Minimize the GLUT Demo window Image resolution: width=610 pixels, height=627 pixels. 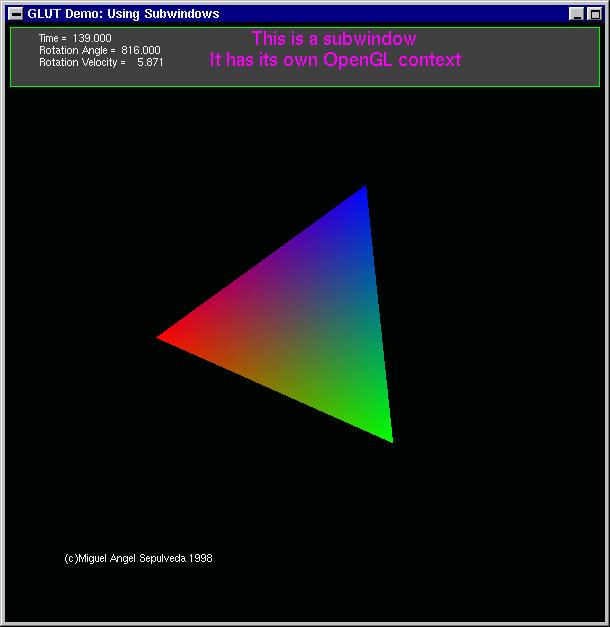pos(577,14)
